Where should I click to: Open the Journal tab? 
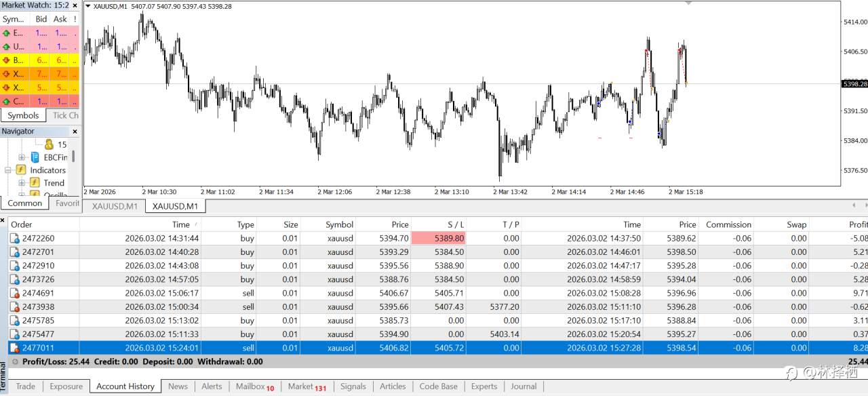coord(524,387)
